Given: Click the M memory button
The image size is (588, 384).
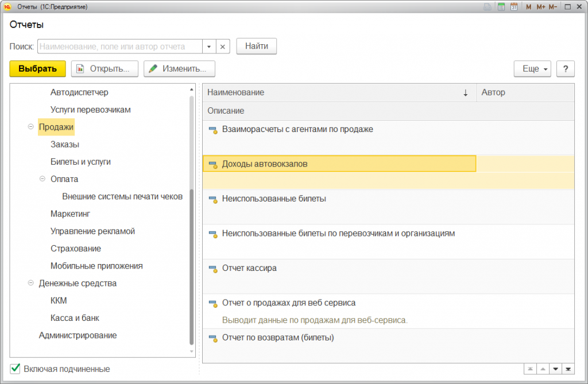Looking at the screenshot, I should click(529, 7).
